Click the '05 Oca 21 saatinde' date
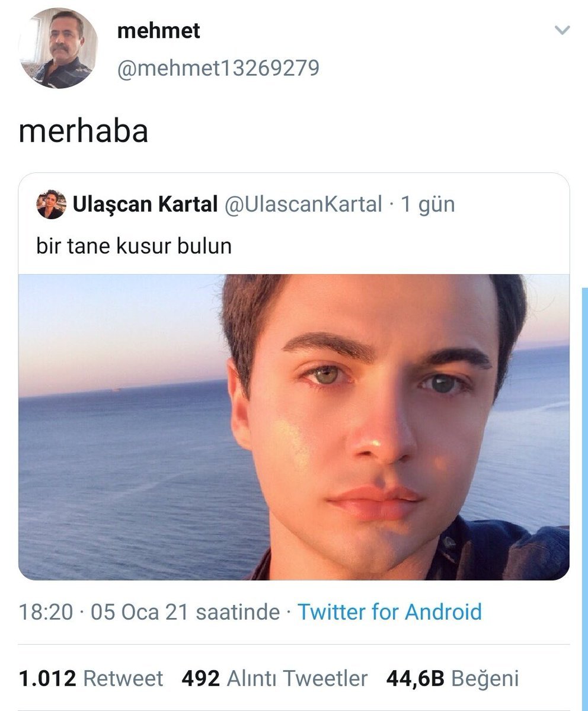The image size is (588, 711). [x=184, y=611]
